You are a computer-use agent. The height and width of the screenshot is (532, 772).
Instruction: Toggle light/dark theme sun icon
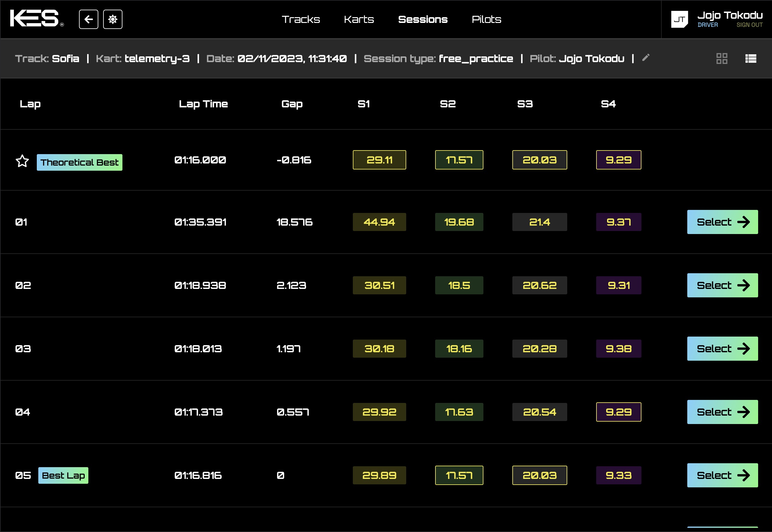pos(113,19)
